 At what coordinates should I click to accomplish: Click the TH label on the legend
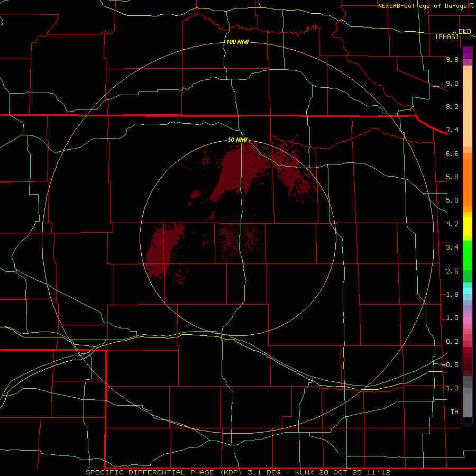point(454,412)
